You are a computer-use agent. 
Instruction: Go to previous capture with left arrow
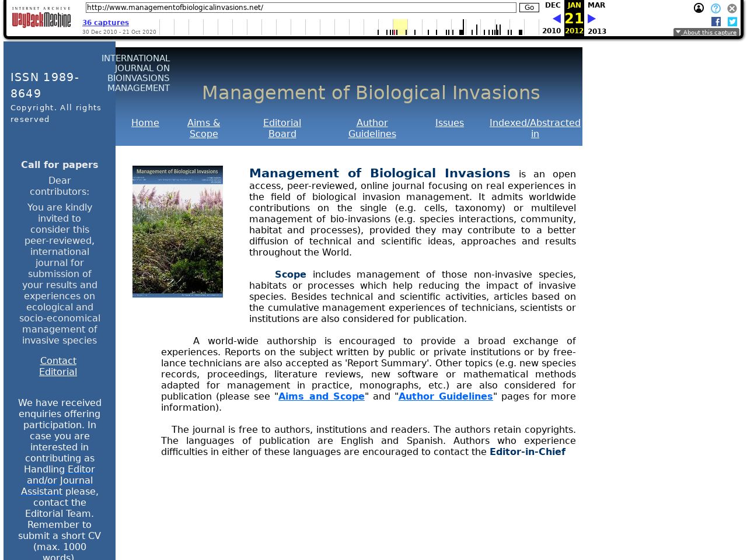[556, 19]
